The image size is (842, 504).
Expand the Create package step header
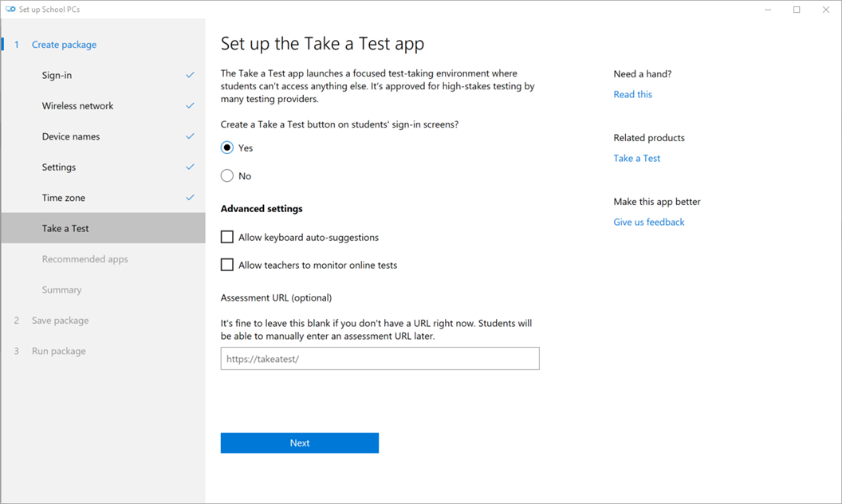[x=64, y=45]
